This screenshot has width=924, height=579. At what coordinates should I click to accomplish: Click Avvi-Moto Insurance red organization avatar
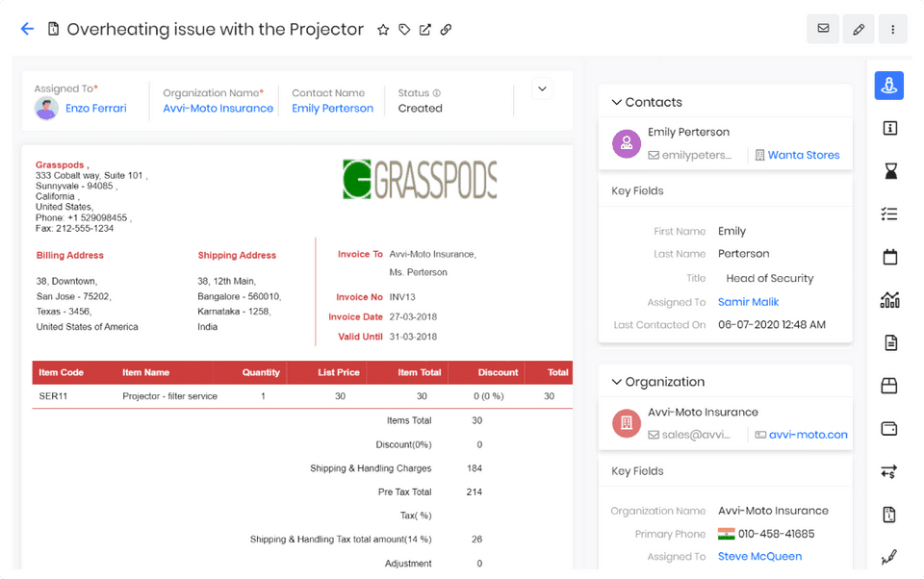[x=627, y=423]
